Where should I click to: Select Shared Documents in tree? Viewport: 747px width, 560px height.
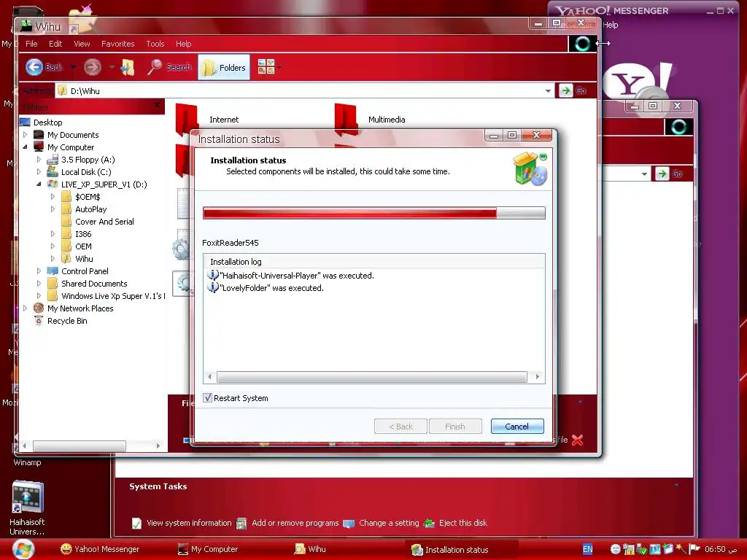[x=94, y=284]
